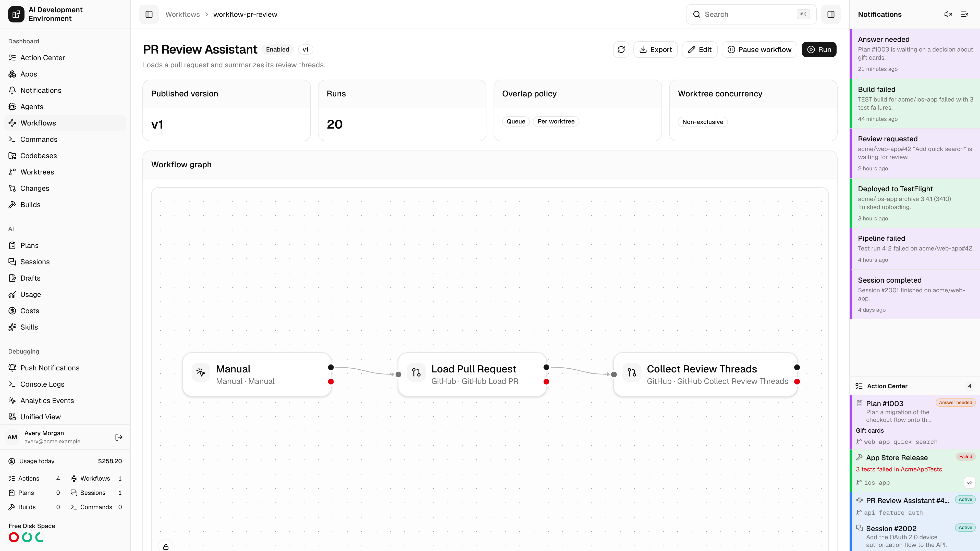Screen dimensions: 980x551
Task: Sign out using the logout icon
Action: coord(119,437)
